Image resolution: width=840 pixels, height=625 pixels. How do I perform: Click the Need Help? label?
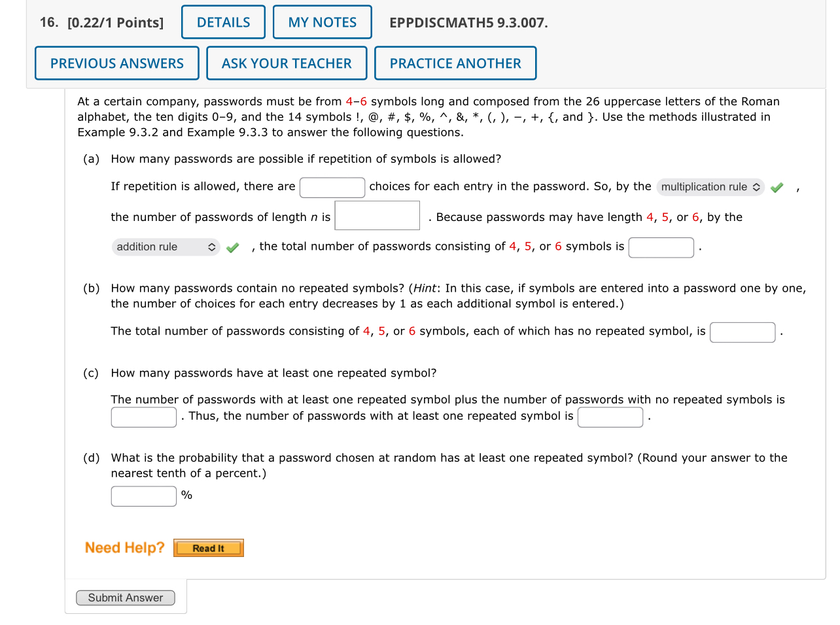click(x=124, y=548)
